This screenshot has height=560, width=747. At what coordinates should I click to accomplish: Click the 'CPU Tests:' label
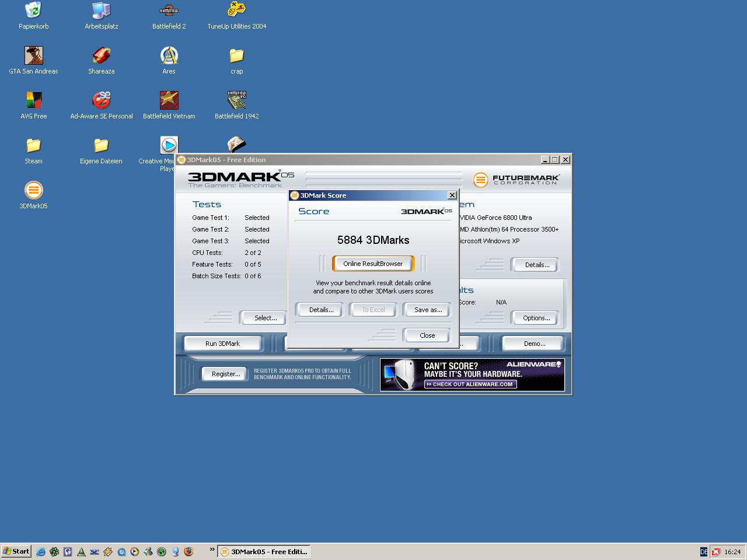(207, 253)
